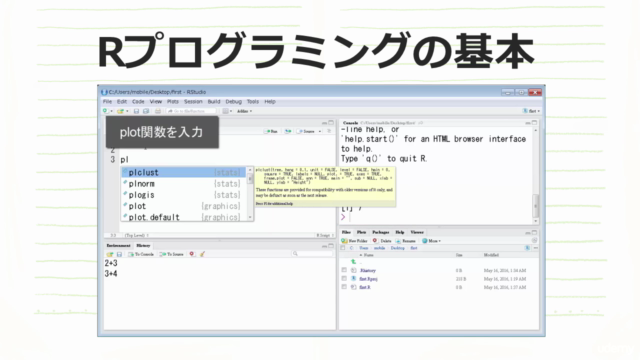The image size is (640, 360).
Task: Click the Print icon in the toolbar
Action: coord(158,111)
